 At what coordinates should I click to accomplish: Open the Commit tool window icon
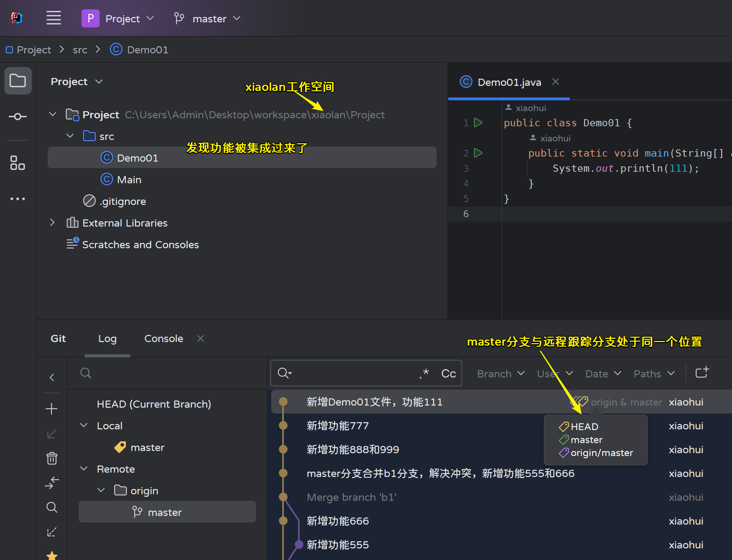click(x=18, y=117)
